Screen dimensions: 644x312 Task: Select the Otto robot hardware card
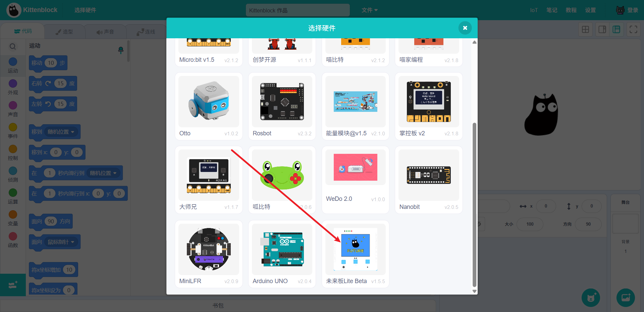click(209, 106)
